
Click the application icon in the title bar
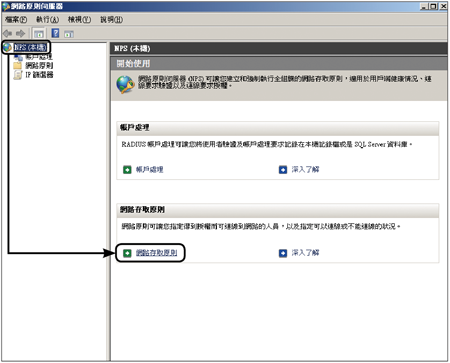pyautogui.click(x=6, y=6)
